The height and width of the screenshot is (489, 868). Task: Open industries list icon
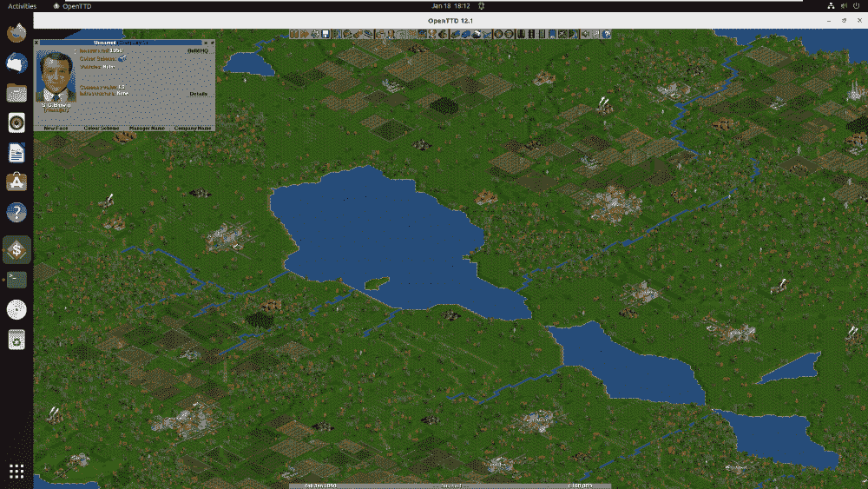[443, 35]
